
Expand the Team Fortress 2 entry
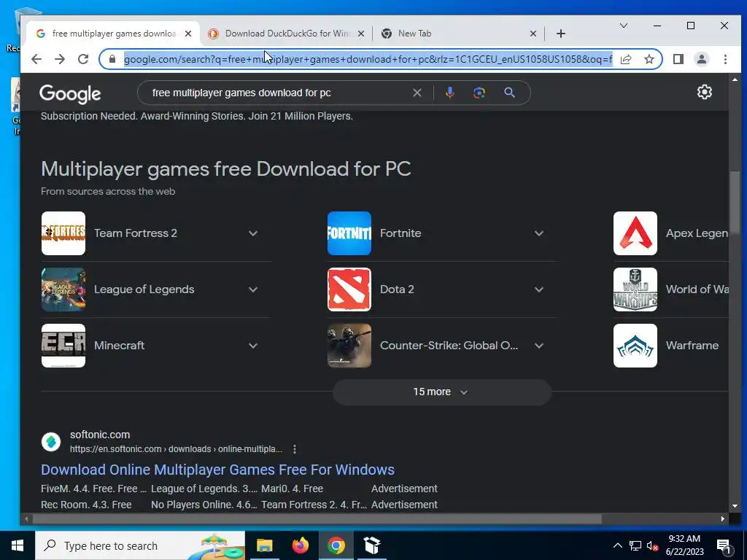(253, 233)
